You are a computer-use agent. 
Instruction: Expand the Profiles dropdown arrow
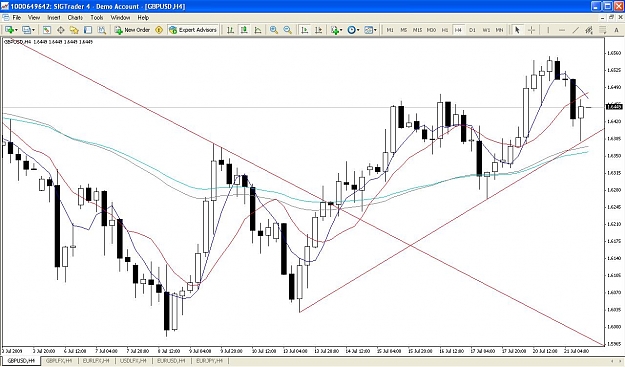(x=33, y=30)
